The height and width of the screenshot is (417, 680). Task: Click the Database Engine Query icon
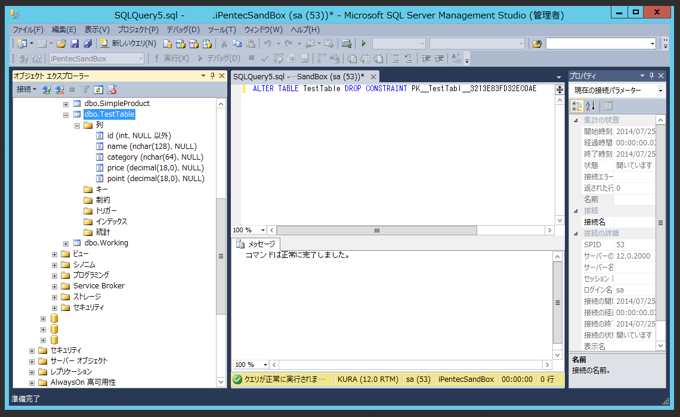167,44
